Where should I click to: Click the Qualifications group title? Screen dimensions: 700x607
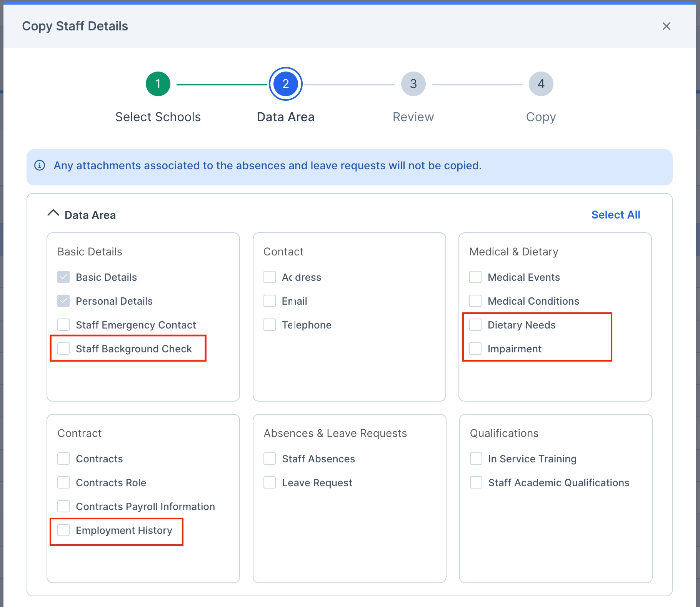tap(504, 433)
